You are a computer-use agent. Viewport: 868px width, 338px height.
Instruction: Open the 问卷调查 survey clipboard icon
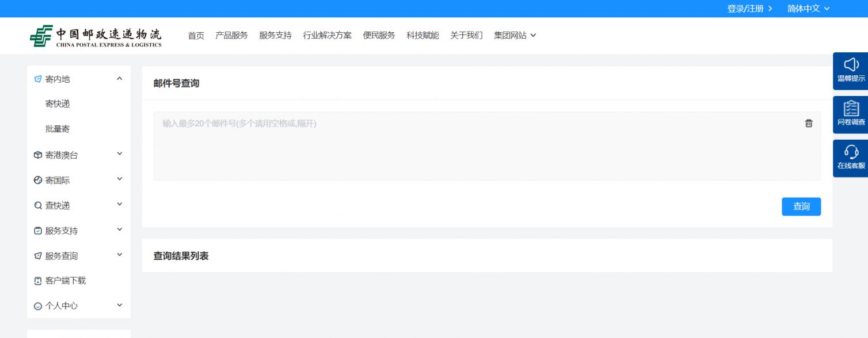tap(851, 115)
